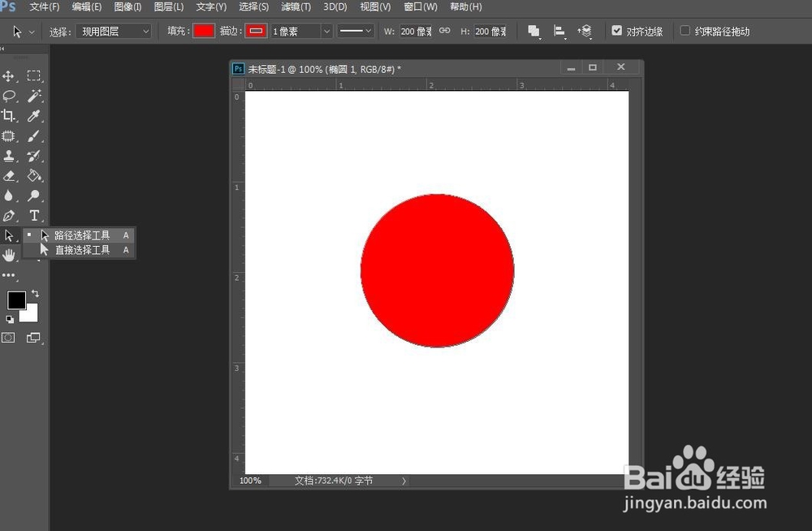Screen dimensions: 812x531
Task: Open the stroke line style dropdown
Action: 356,31
